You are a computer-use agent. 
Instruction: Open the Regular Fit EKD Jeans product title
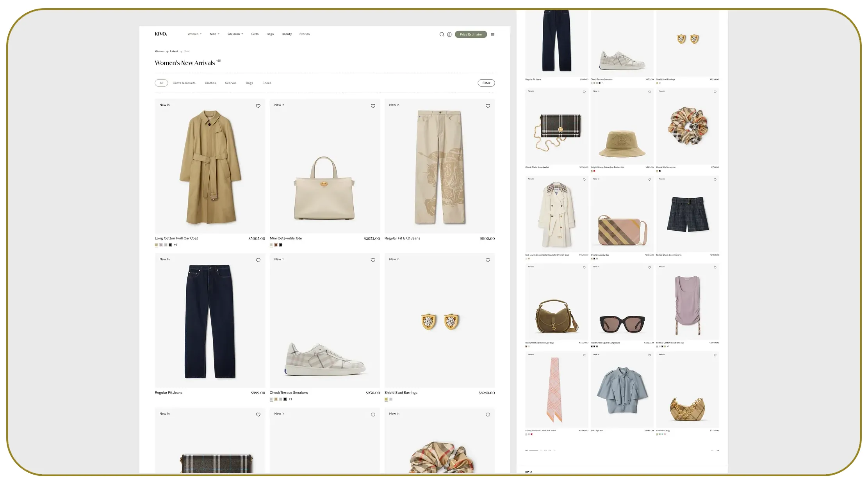402,238
